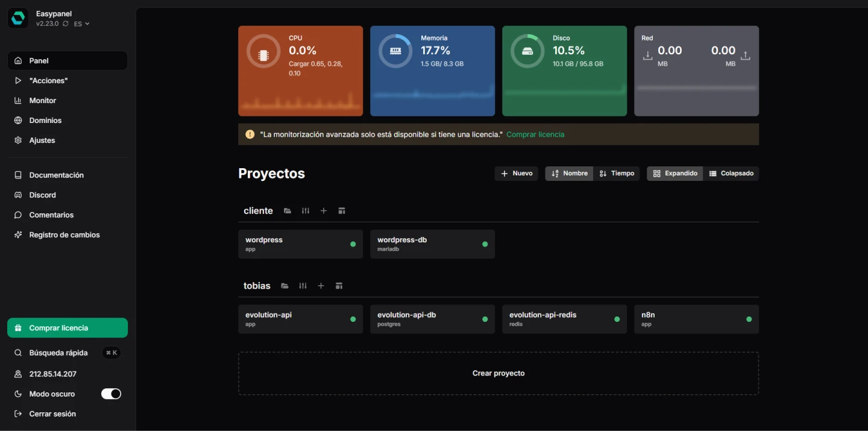This screenshot has height=431, width=868.
Task: Open the evolution-api-redis service card
Action: pyautogui.click(x=564, y=319)
